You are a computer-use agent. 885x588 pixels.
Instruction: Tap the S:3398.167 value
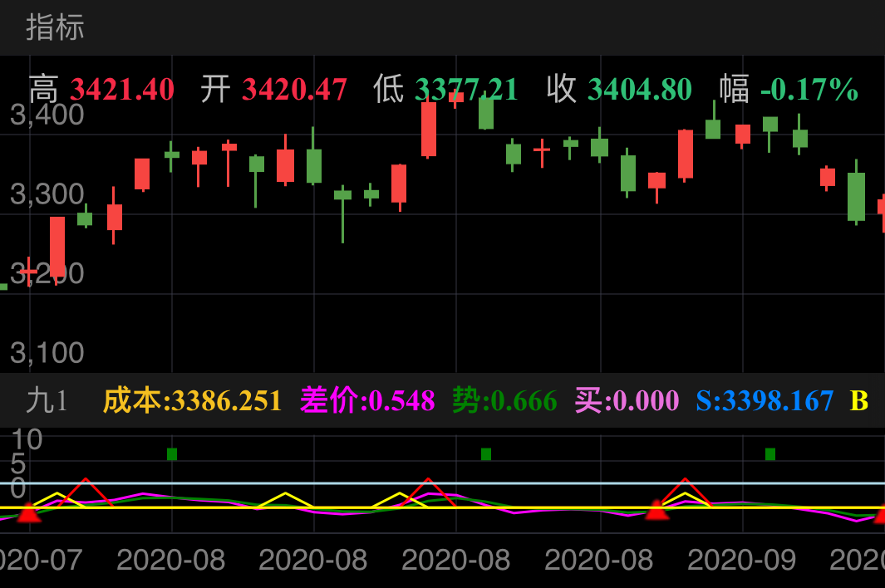click(x=765, y=401)
